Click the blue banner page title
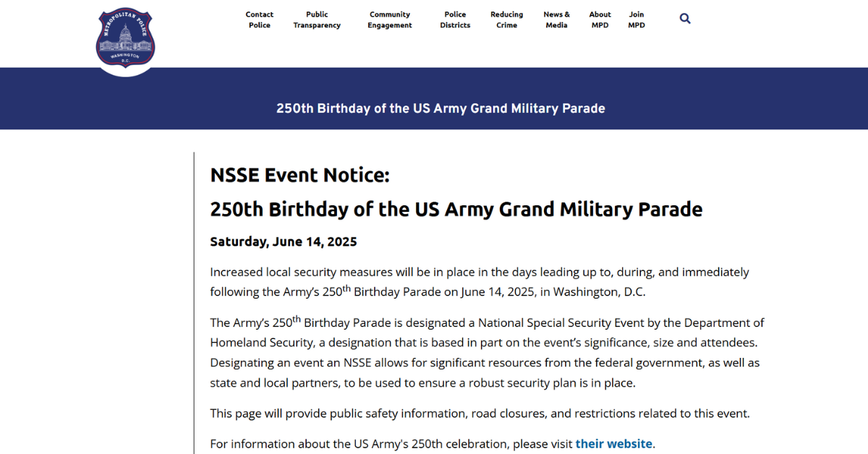This screenshot has width=868, height=454. tap(441, 108)
